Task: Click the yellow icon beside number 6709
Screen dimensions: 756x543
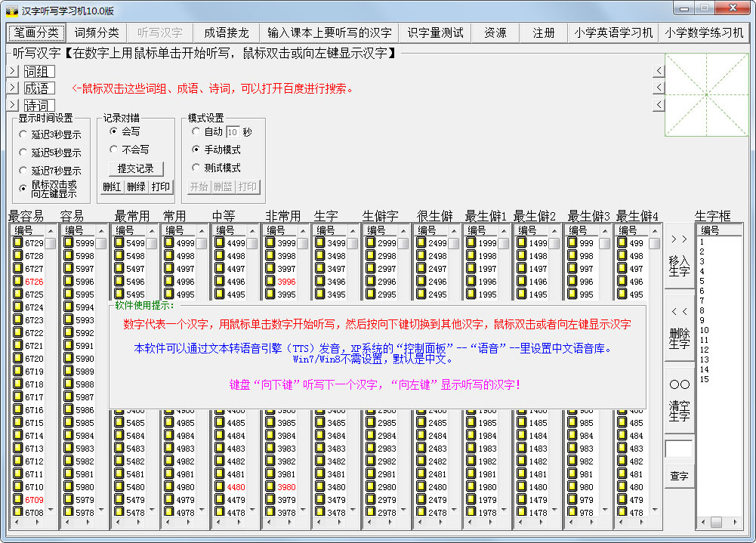Action: 18,499
